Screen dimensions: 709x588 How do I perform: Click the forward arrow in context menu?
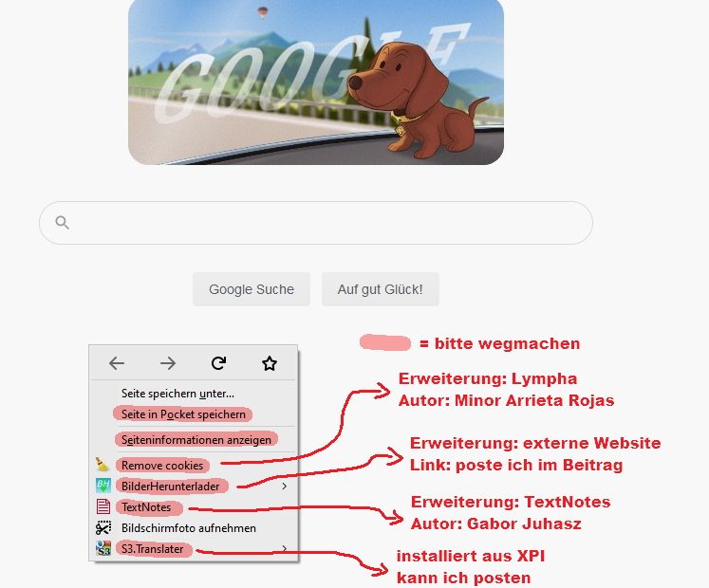[168, 363]
